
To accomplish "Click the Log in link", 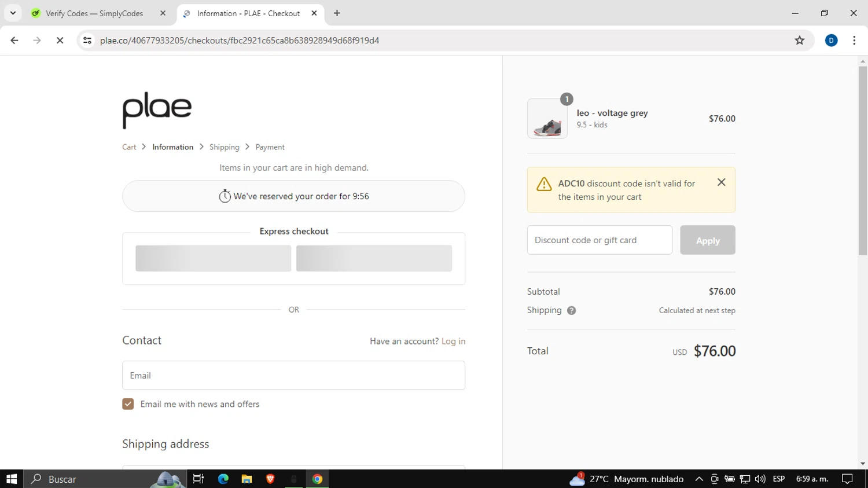I will click(453, 342).
